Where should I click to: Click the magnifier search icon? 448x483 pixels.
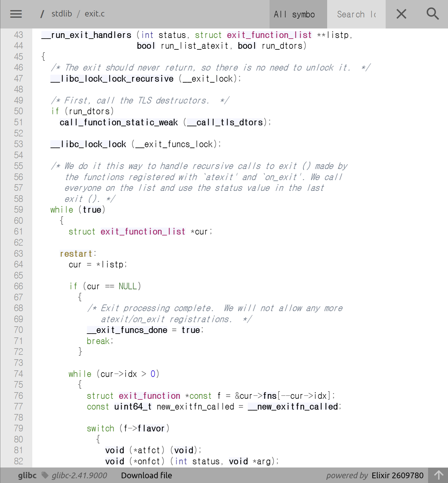tap(432, 14)
